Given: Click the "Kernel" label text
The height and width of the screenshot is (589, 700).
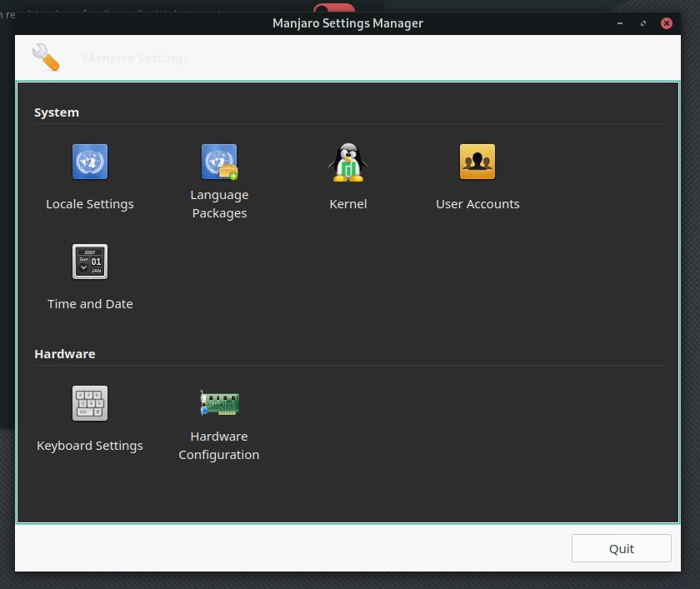Looking at the screenshot, I should tap(348, 204).
